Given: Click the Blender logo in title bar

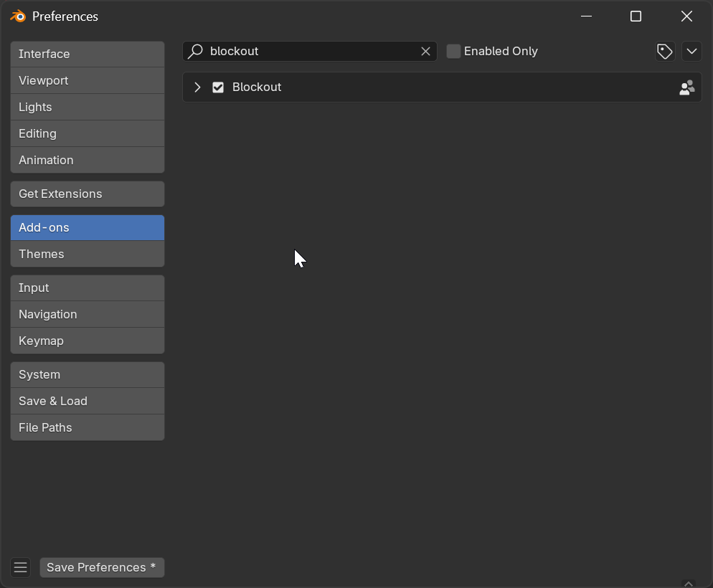Looking at the screenshot, I should coord(17,16).
